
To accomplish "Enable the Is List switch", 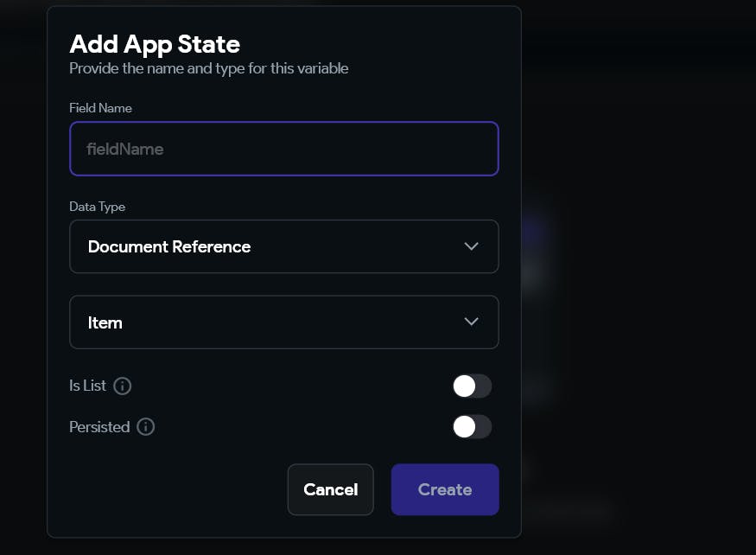I will (472, 386).
